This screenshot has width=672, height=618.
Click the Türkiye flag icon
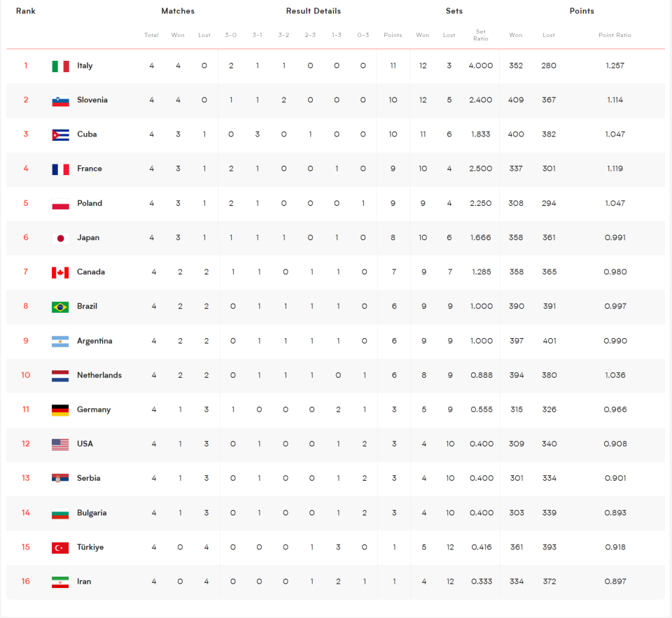point(60,548)
